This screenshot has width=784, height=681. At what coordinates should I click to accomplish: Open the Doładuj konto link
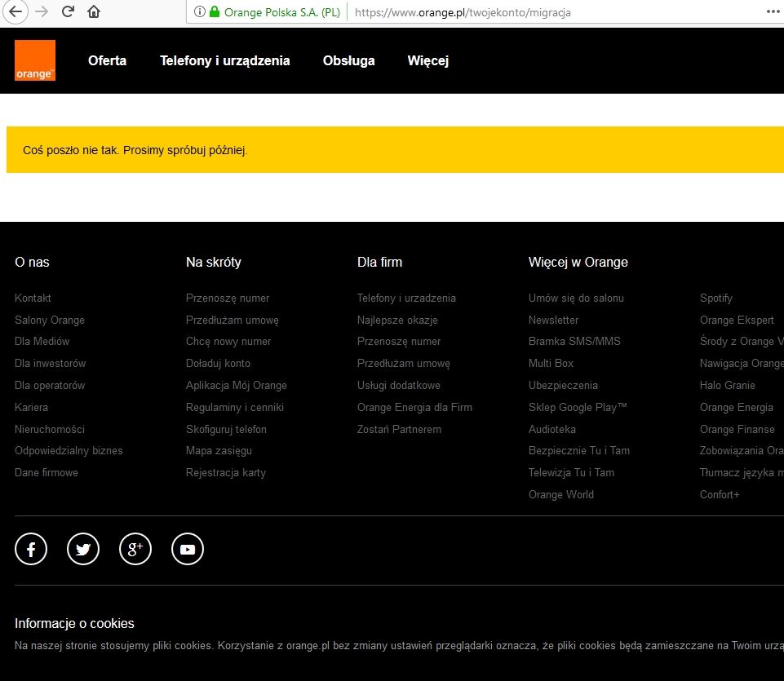pos(218,363)
